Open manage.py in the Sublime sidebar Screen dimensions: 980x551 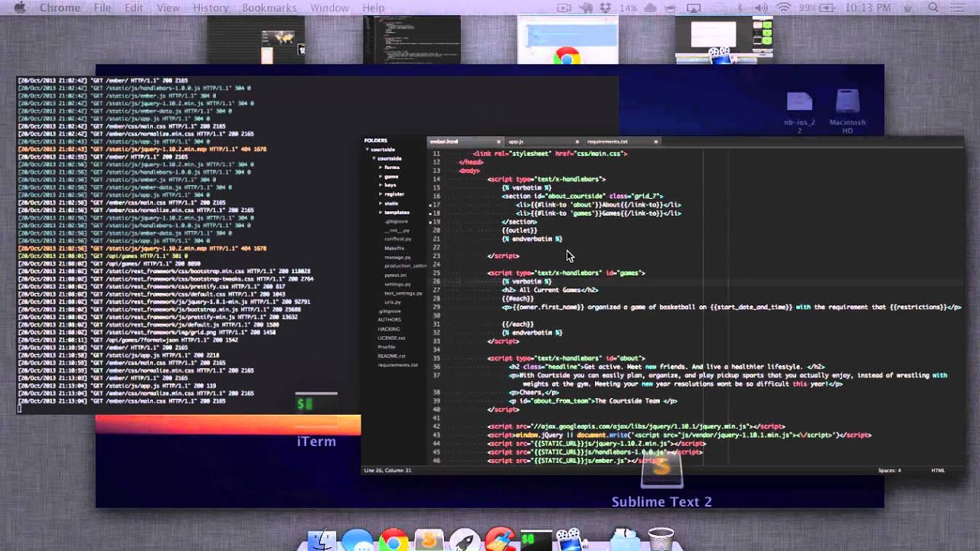pos(397,257)
